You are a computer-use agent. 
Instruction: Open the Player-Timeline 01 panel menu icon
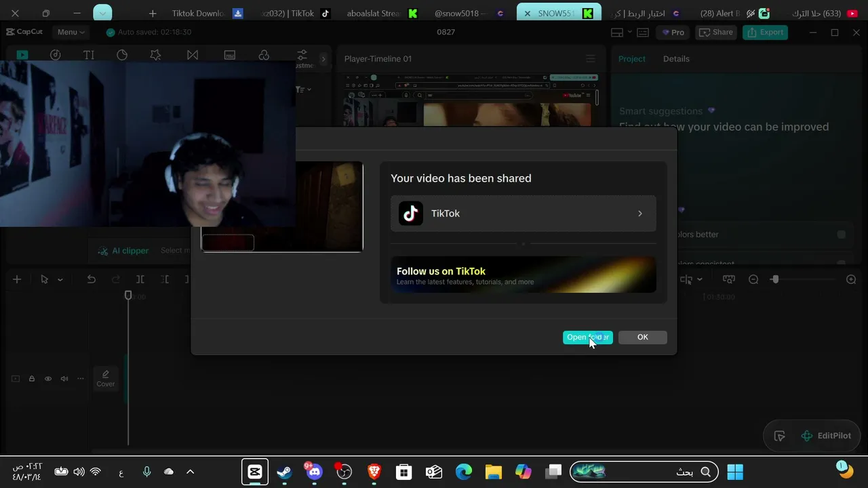(591, 59)
